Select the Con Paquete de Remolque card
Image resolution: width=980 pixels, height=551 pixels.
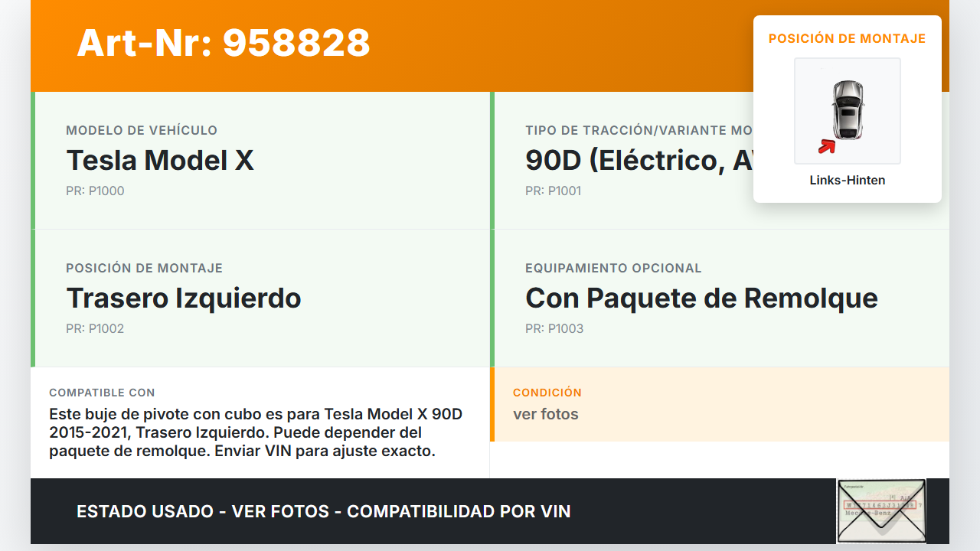coord(720,298)
